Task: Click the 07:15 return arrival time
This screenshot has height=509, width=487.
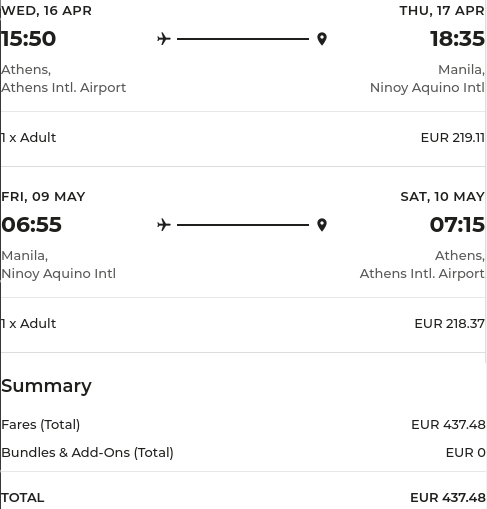Action: pyautogui.click(x=457, y=225)
